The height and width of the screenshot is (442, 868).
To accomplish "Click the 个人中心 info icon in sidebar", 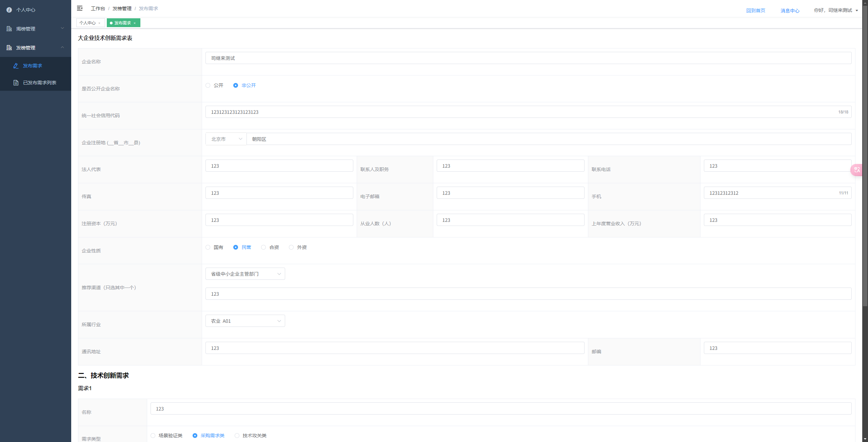I will click(x=9, y=10).
